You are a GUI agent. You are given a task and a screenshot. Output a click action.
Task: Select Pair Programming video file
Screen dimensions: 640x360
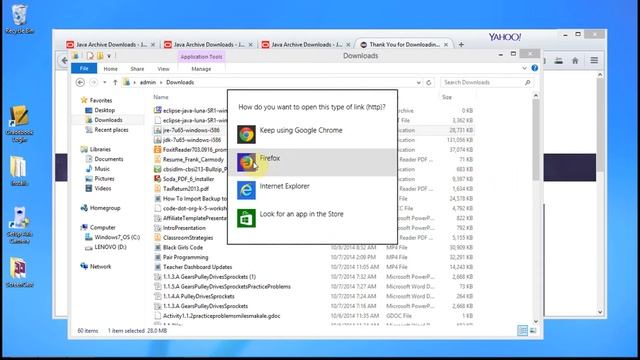click(x=185, y=257)
